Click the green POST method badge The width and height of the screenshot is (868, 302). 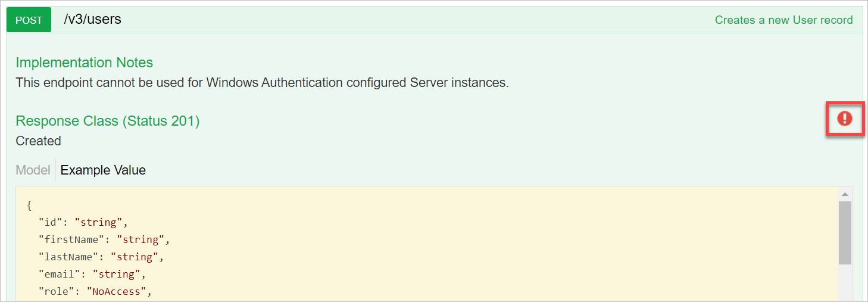point(29,20)
